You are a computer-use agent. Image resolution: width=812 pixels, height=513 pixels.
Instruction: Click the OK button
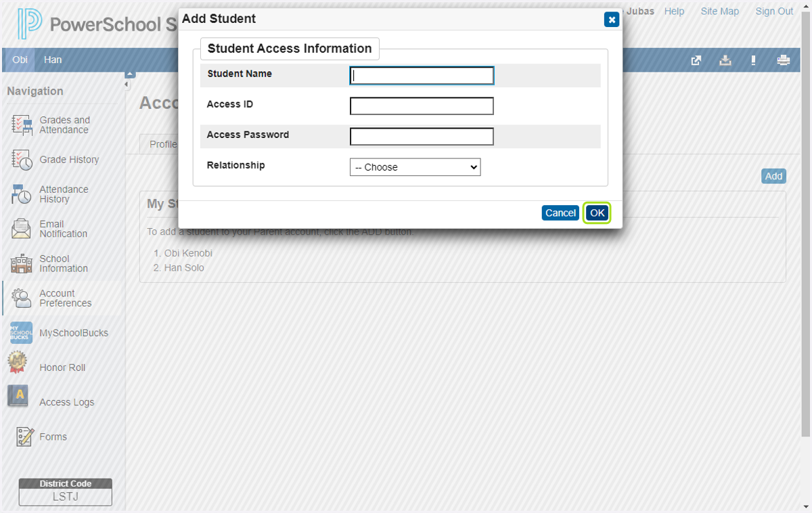pos(597,213)
